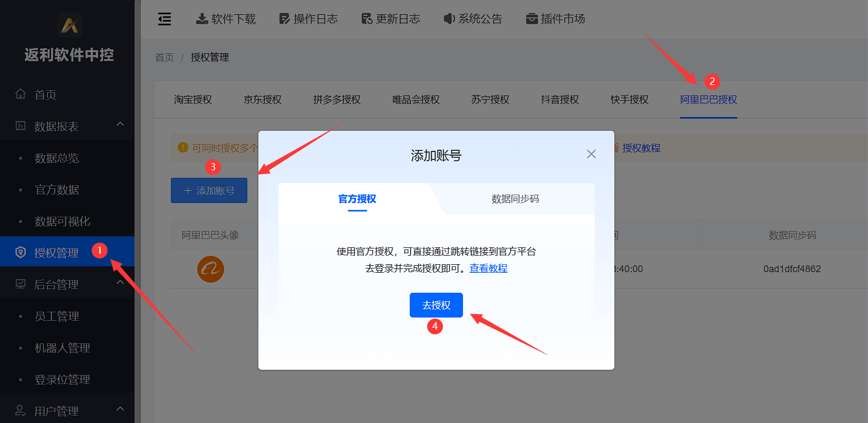Go to 首页 breadcrumb link
Image resolution: width=868 pixels, height=423 pixels.
tap(164, 57)
